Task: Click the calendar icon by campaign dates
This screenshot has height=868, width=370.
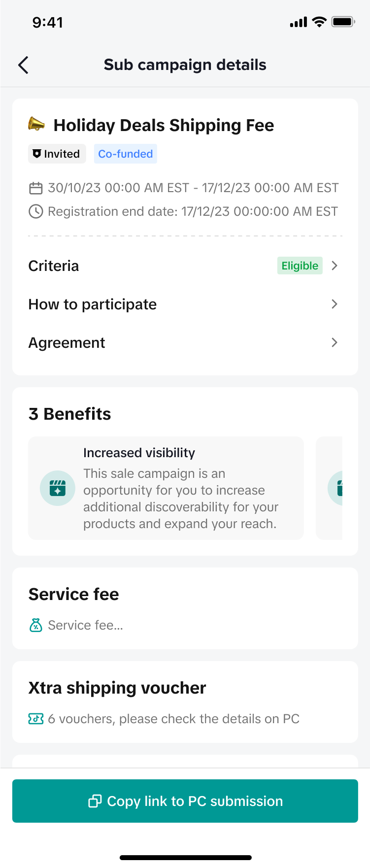Action: (36, 188)
